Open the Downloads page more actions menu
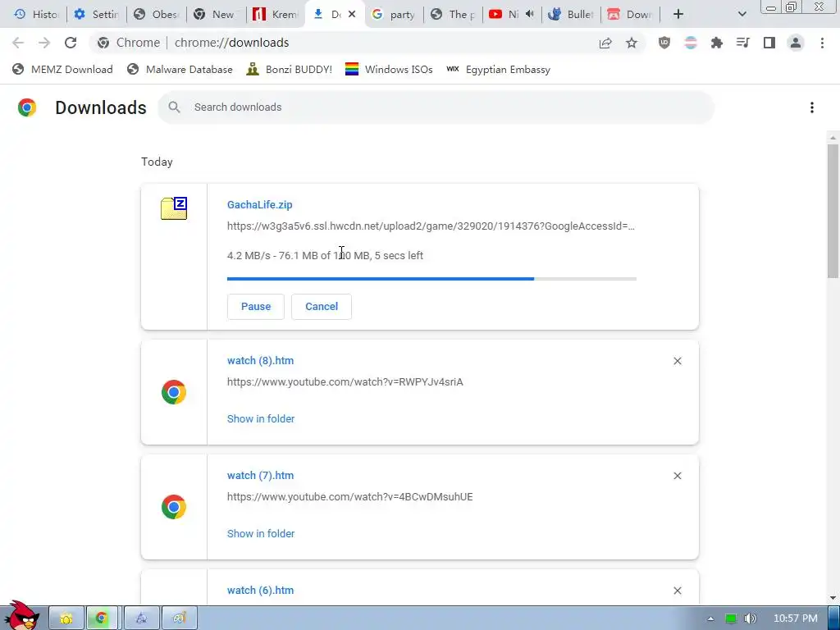840x630 pixels. point(811,107)
